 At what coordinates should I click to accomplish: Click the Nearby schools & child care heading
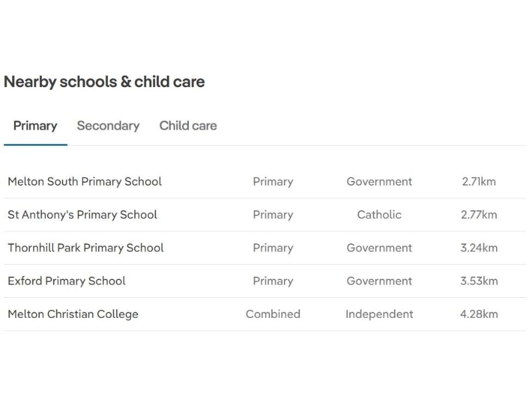[x=104, y=82]
